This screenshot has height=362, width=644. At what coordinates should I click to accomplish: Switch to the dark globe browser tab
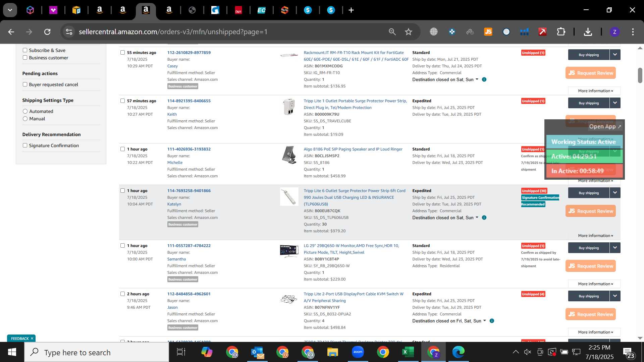(192, 10)
